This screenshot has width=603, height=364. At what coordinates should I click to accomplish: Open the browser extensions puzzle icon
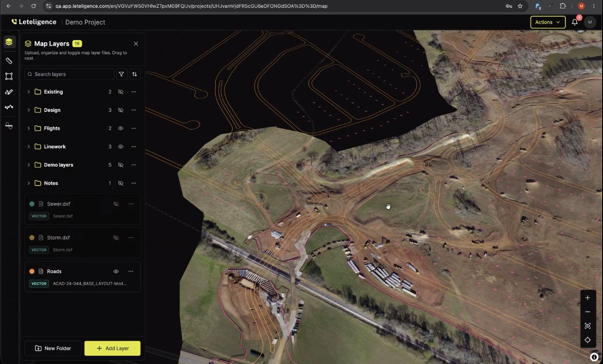562,6
